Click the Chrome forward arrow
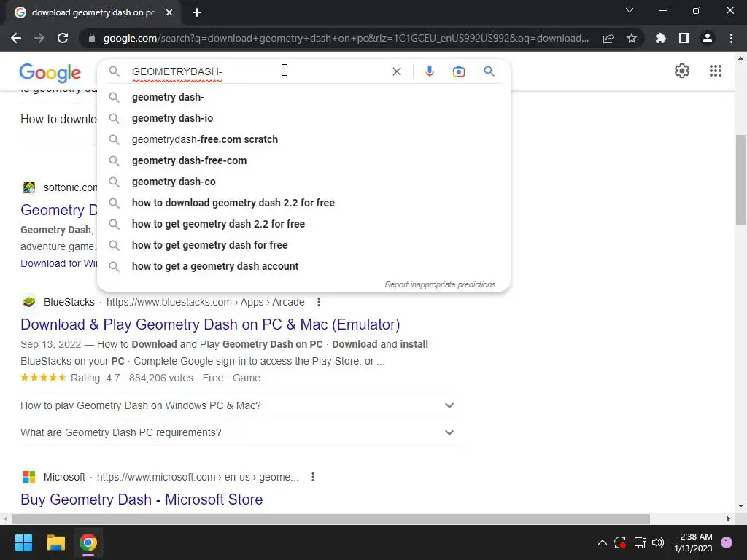Viewport: 747px width, 560px height. coord(39,38)
